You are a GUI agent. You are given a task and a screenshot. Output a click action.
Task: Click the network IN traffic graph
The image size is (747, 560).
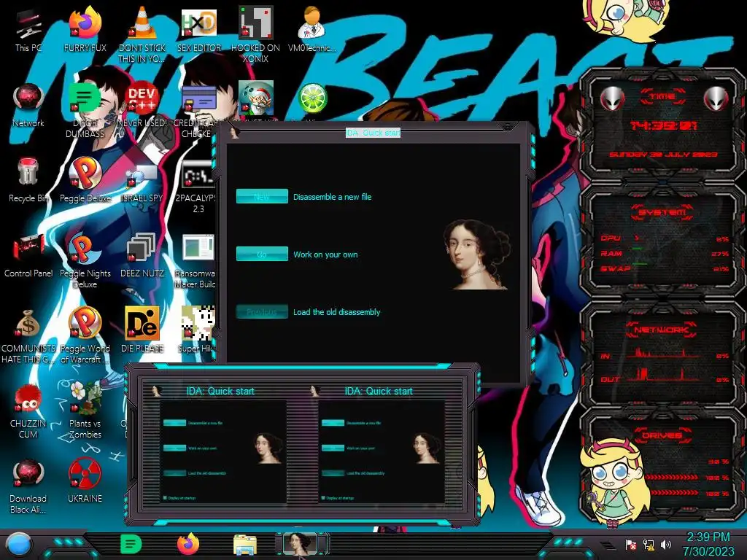pyautogui.click(x=662, y=354)
